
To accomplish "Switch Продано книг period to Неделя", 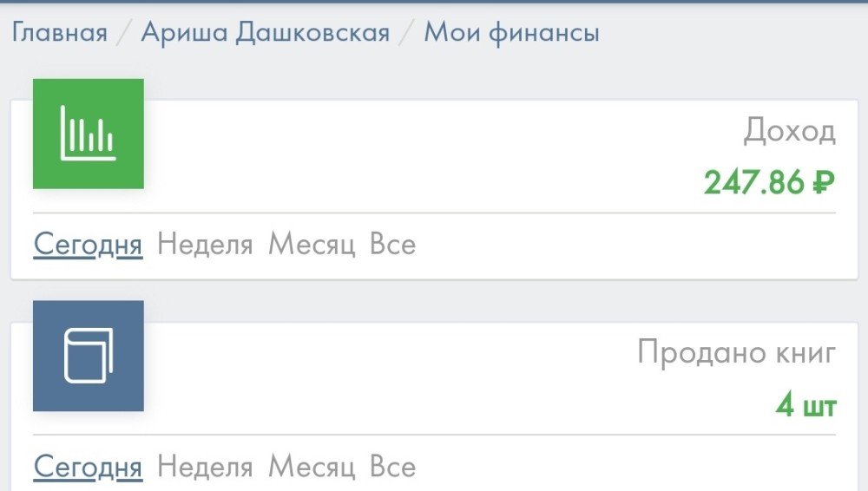I will [205, 468].
